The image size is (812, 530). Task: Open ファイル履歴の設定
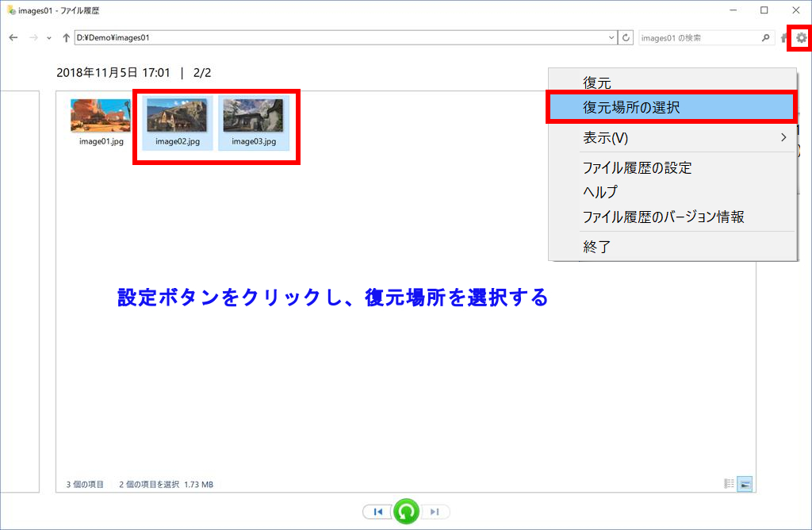point(637,167)
